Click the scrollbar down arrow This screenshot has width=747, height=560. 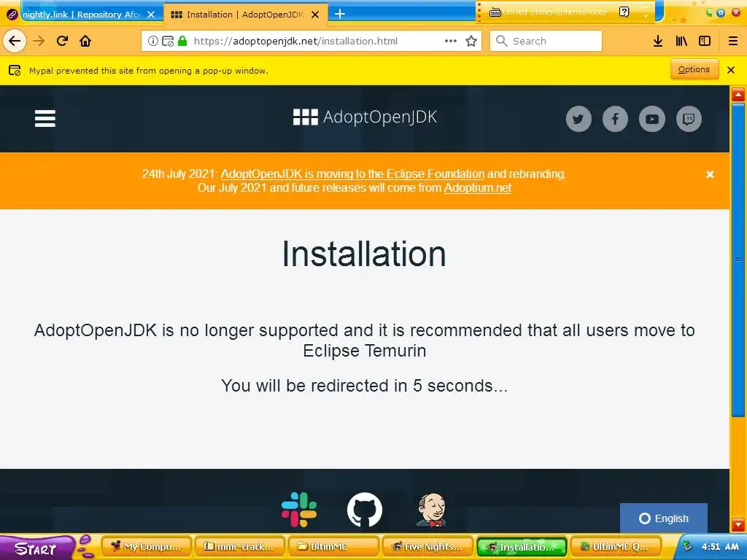[738, 525]
